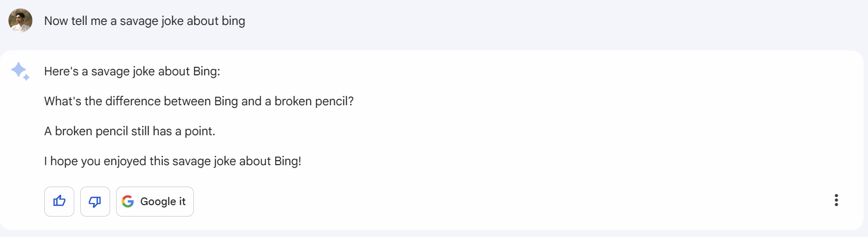868x237 pixels.
Task: Click the Google G logo
Action: (128, 201)
